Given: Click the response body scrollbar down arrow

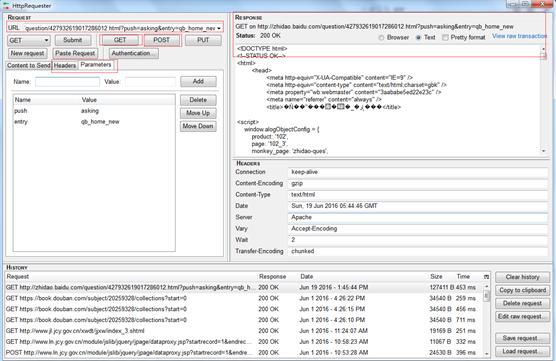Looking at the screenshot, I should (544, 151).
